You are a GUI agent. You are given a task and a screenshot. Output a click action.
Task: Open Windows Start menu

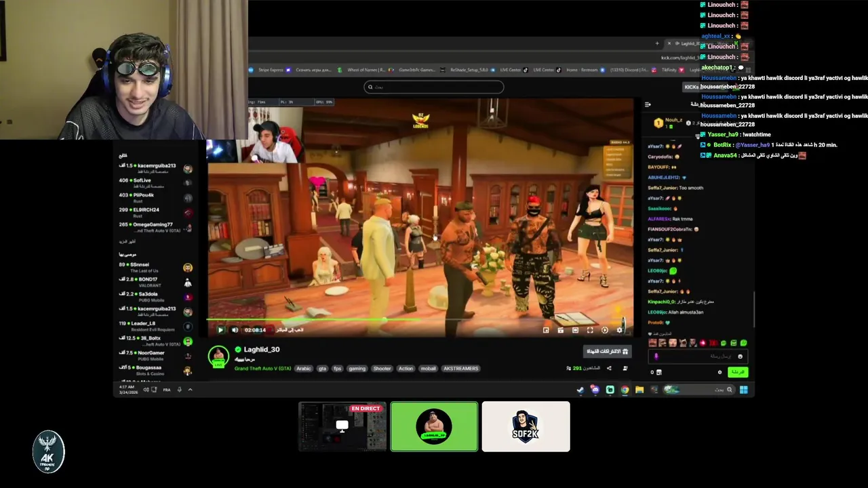pos(744,390)
